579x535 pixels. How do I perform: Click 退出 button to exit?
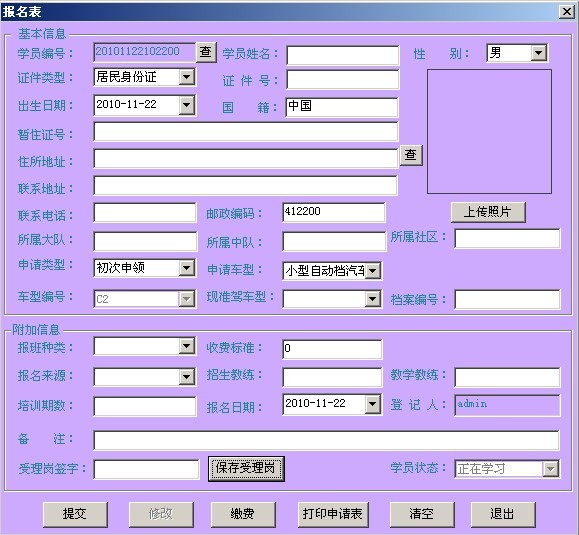(x=503, y=514)
